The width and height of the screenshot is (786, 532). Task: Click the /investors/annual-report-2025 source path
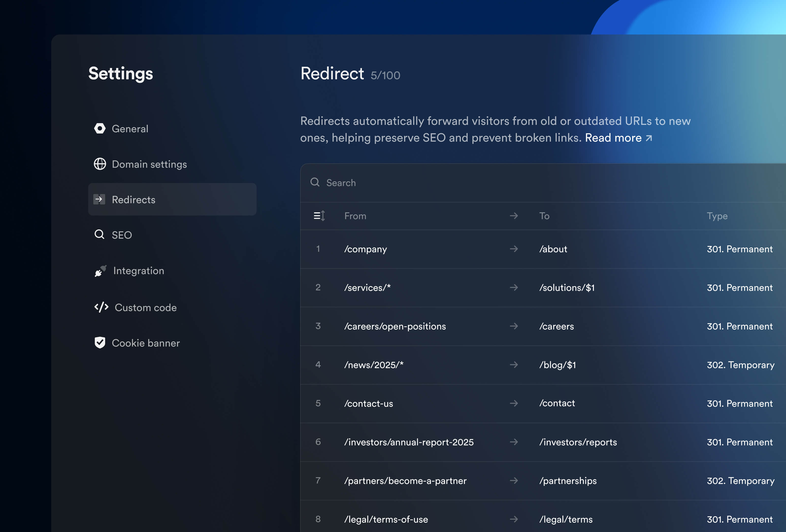pyautogui.click(x=409, y=442)
